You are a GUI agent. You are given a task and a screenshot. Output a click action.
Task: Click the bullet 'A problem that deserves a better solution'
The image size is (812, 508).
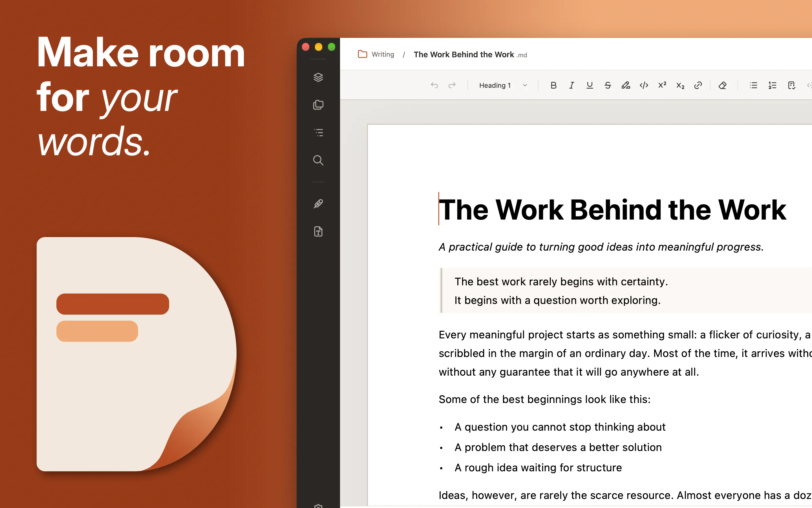tap(558, 448)
